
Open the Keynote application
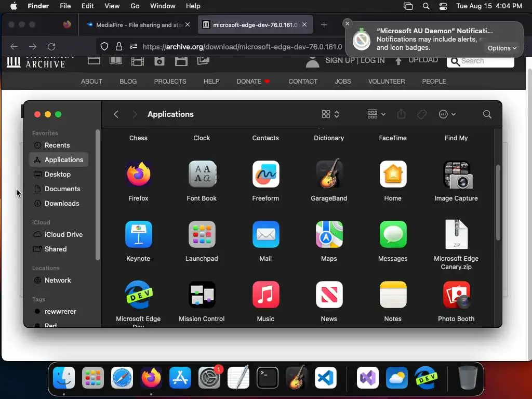pyautogui.click(x=138, y=234)
